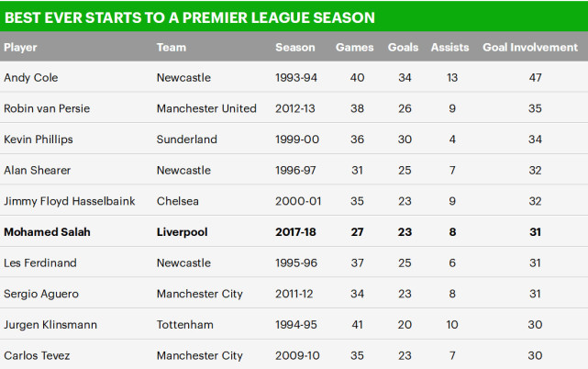This screenshot has width=588, height=369.
Task: Click the highlighted Mohamed Salah name
Action: 47,232
